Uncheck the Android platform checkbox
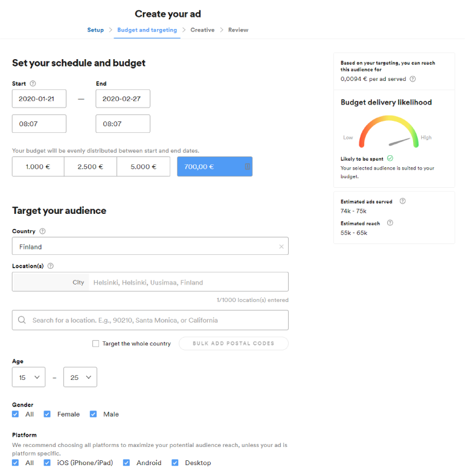465x476 pixels. (127, 463)
